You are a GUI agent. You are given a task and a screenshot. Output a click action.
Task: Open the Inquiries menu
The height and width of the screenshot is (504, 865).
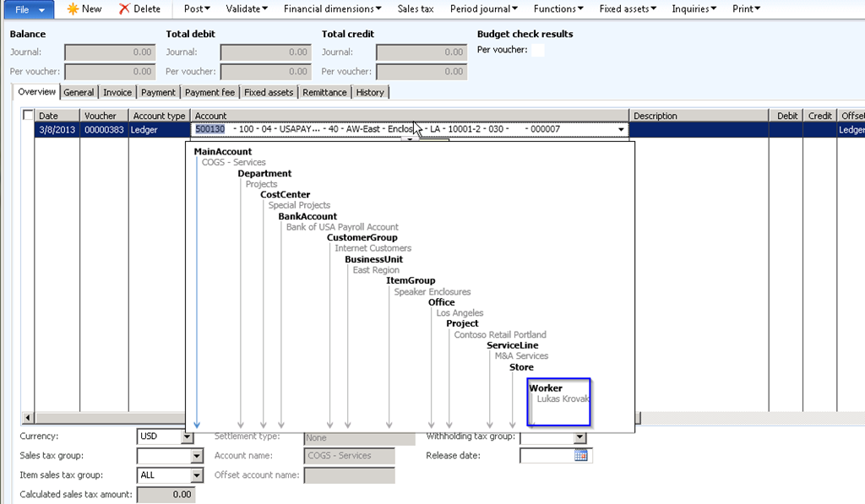click(694, 8)
